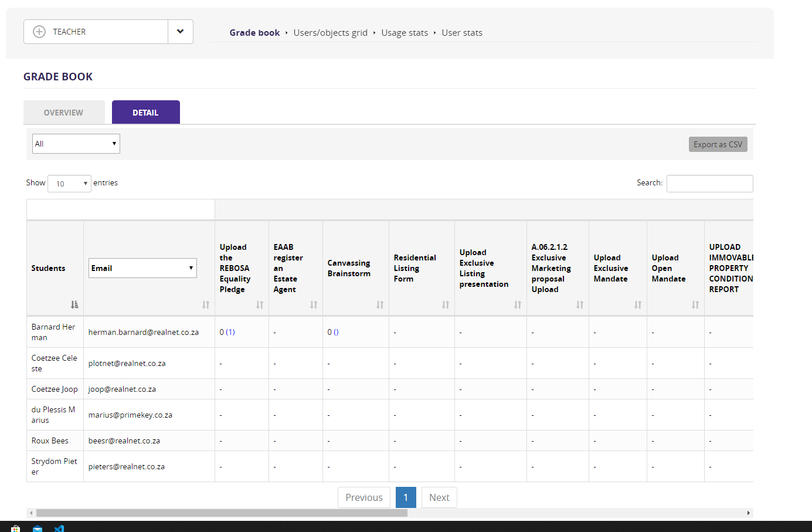The image size is (812, 532).
Task: Sort by Upload Exclusive Mandate column
Action: 638,304
